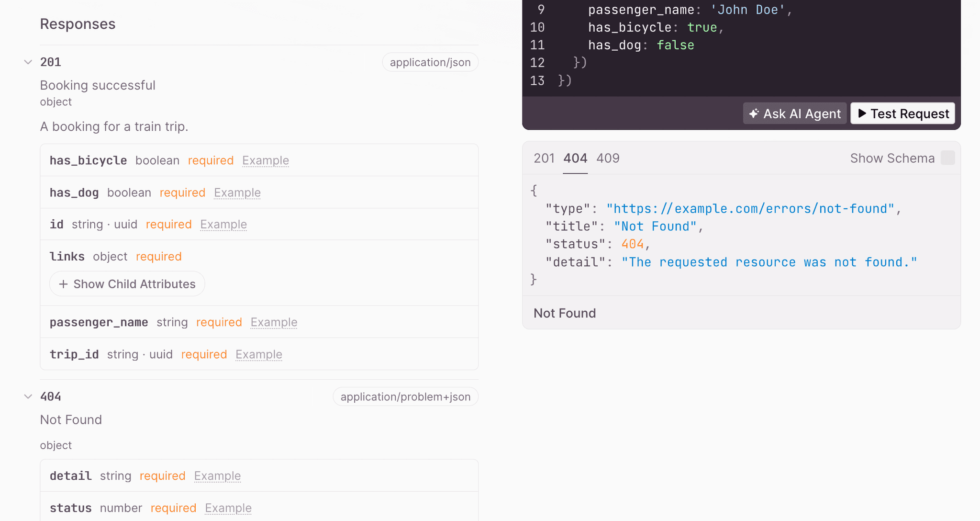Click the has_bicycle property name

89,160
